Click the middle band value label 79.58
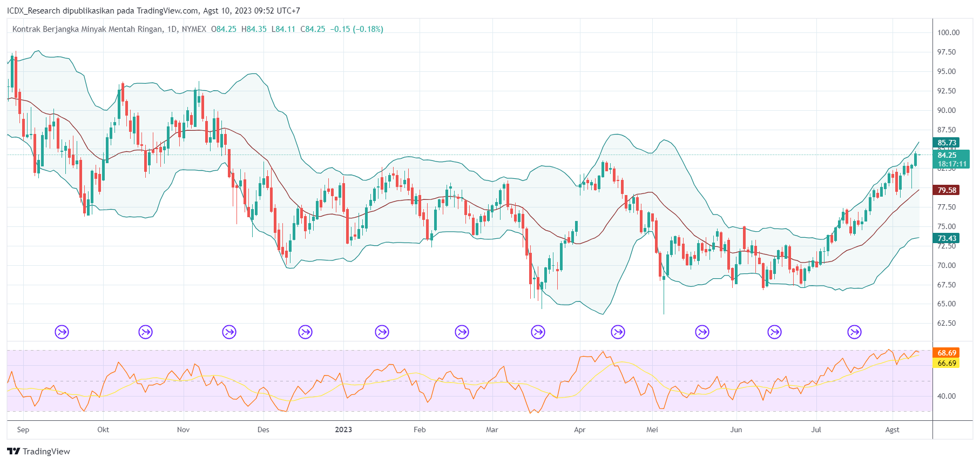 [947, 190]
